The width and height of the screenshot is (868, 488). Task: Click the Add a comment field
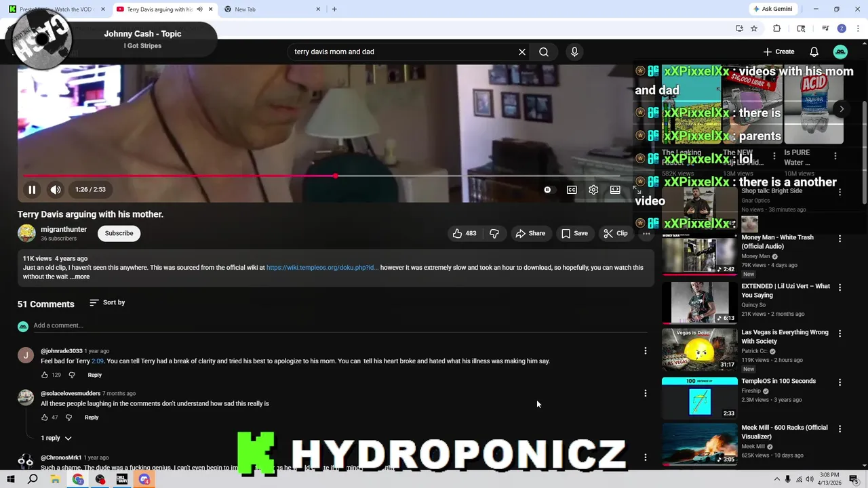pyautogui.click(x=339, y=325)
